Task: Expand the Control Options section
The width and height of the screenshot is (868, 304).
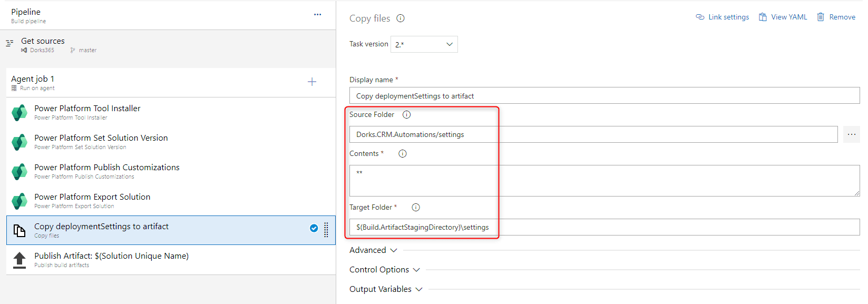Action: (385, 270)
